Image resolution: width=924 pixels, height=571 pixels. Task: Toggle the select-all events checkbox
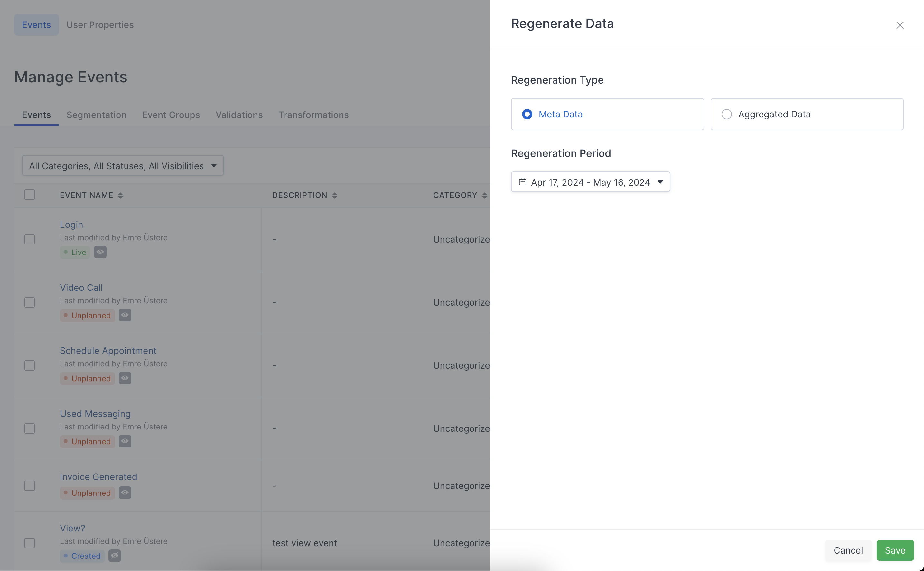pyautogui.click(x=30, y=195)
